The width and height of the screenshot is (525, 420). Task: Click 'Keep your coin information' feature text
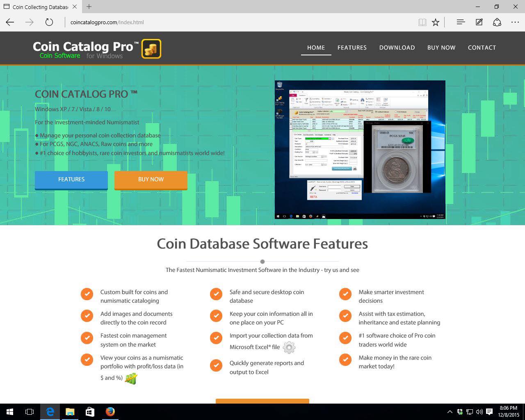tap(271, 318)
